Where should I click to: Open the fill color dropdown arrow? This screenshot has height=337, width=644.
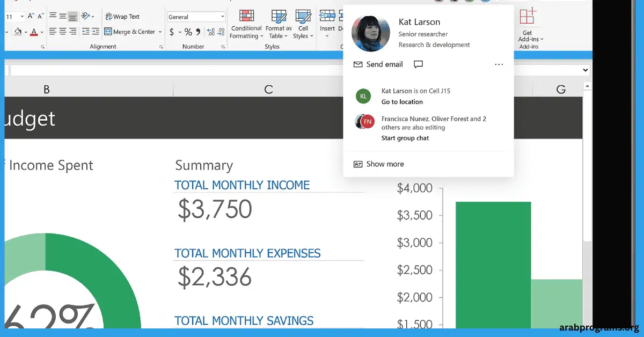(x=25, y=32)
